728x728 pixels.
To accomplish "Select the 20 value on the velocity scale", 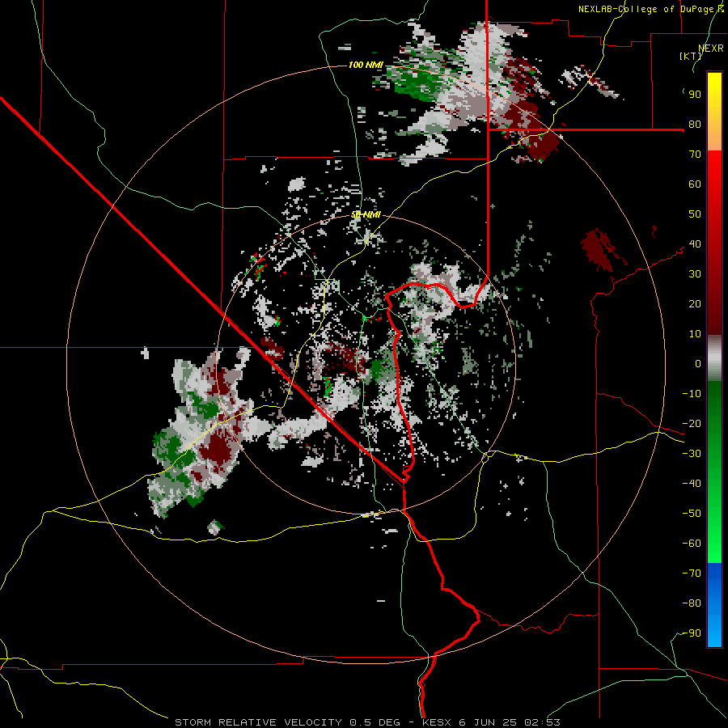I will click(695, 303).
